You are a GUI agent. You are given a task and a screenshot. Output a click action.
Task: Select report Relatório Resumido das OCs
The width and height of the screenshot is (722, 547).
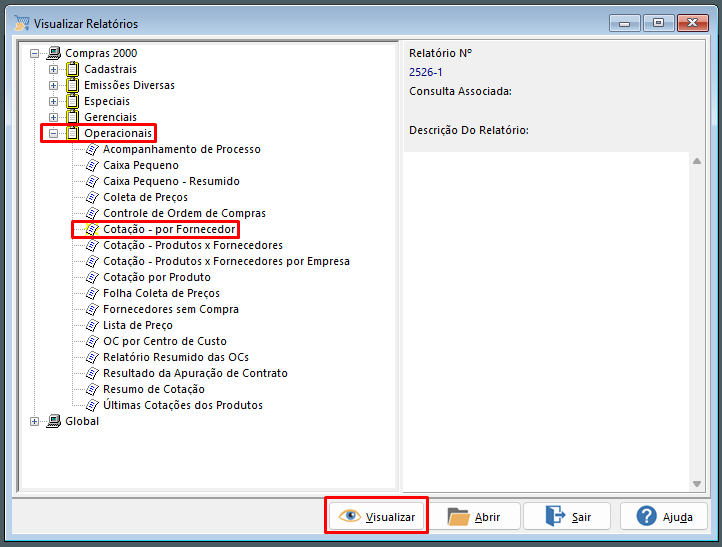coord(175,357)
